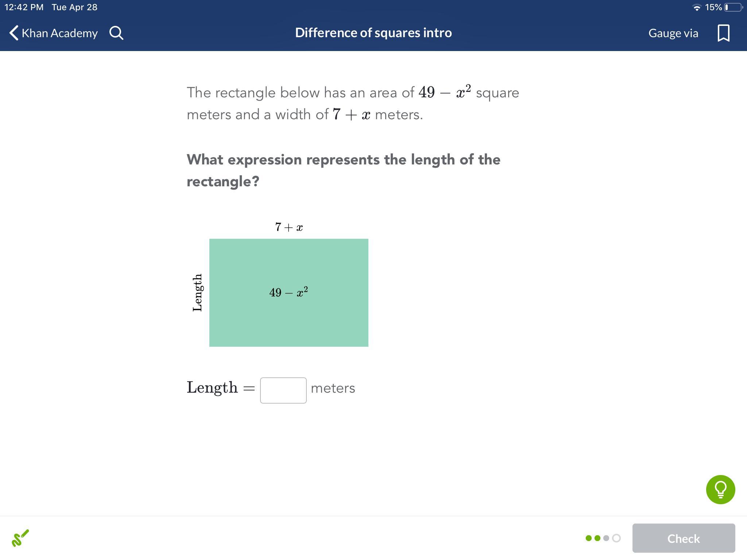Viewport: 747px width, 560px height.
Task: Tap the 12:42 PM clock in status bar
Action: [x=24, y=7]
